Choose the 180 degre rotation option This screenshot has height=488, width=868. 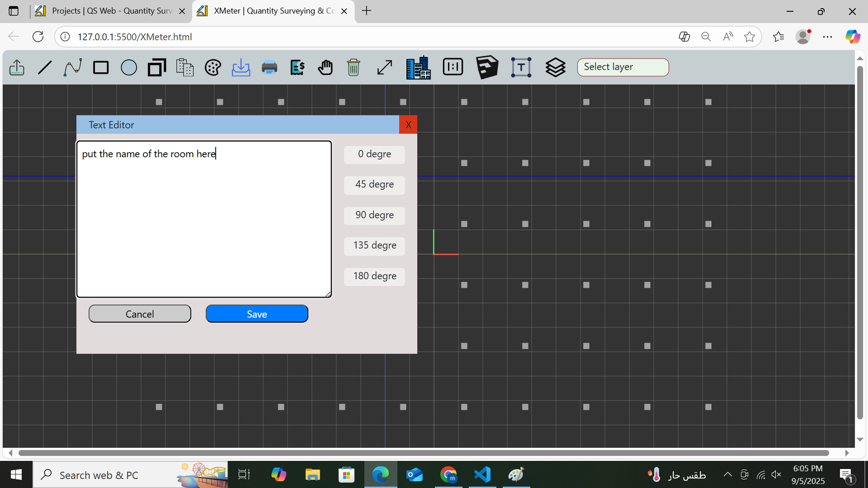coord(374,277)
